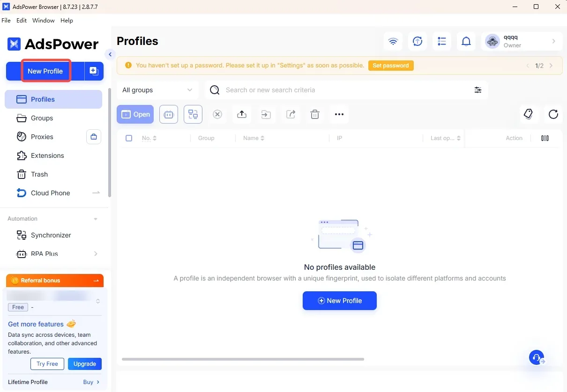Open the qqqq Owner account menu

pos(522,42)
